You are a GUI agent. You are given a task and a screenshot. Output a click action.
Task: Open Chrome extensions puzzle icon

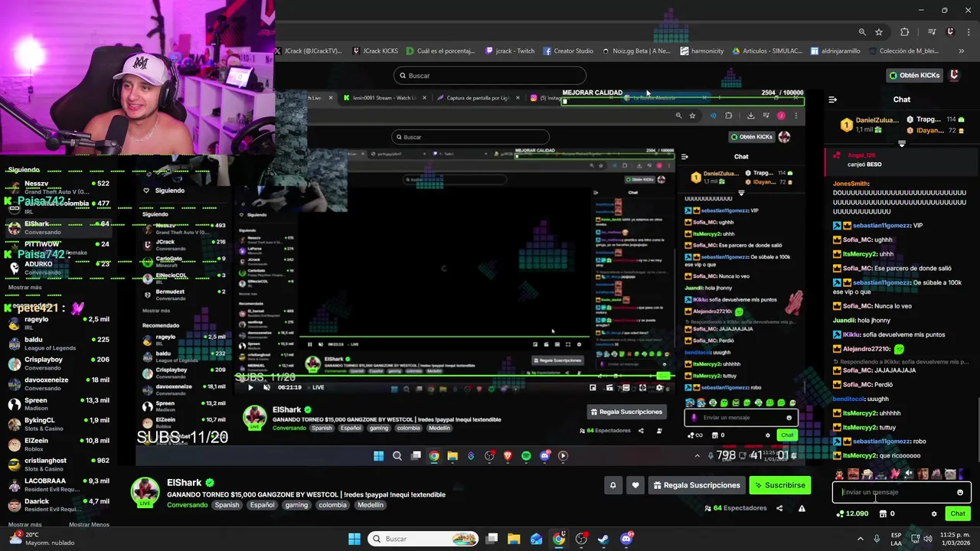(x=905, y=32)
